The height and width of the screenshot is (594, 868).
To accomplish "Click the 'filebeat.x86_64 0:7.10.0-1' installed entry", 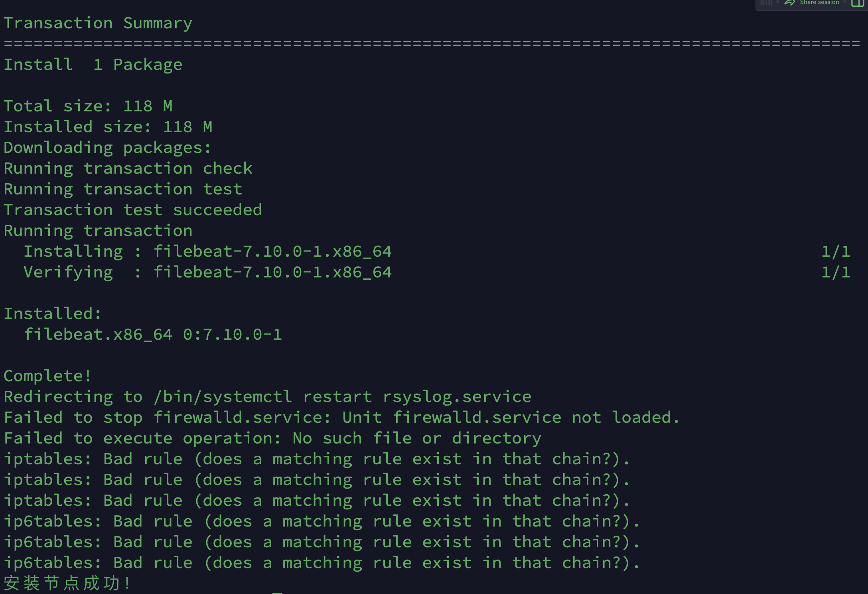I will pyautogui.click(x=153, y=335).
